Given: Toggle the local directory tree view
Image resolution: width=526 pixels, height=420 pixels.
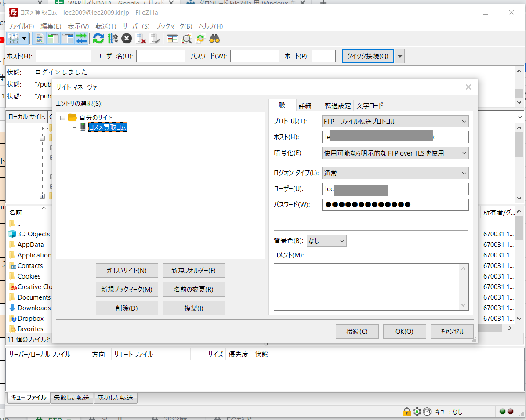Looking at the screenshot, I should tap(53, 39).
